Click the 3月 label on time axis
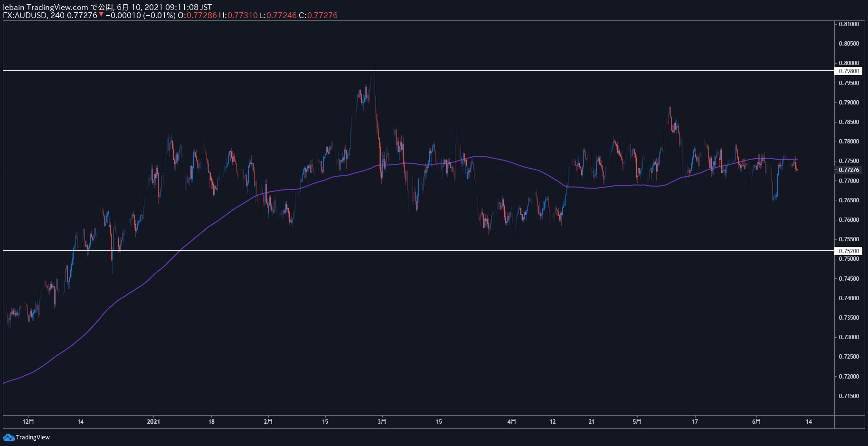 [382, 422]
